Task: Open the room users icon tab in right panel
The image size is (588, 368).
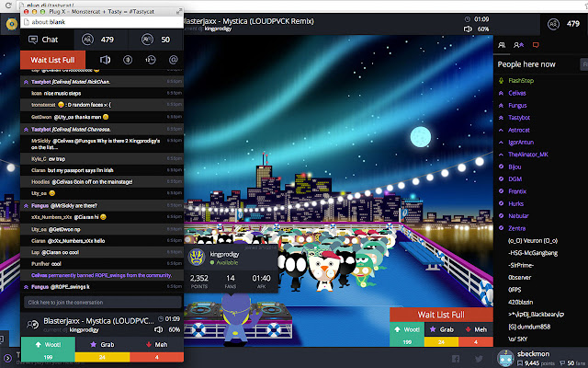Action: 502,45
